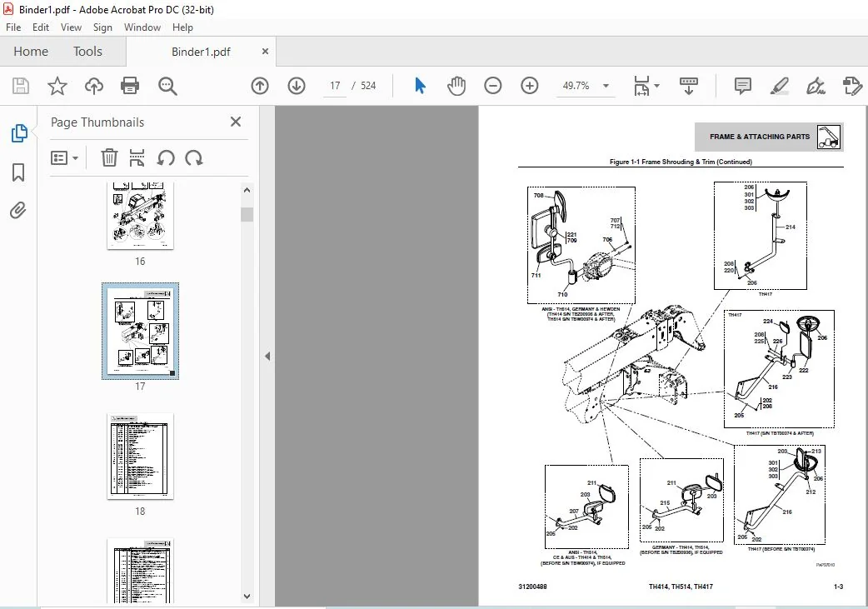Go to next page arrow
Screen dimensions: 868x609
[297, 86]
